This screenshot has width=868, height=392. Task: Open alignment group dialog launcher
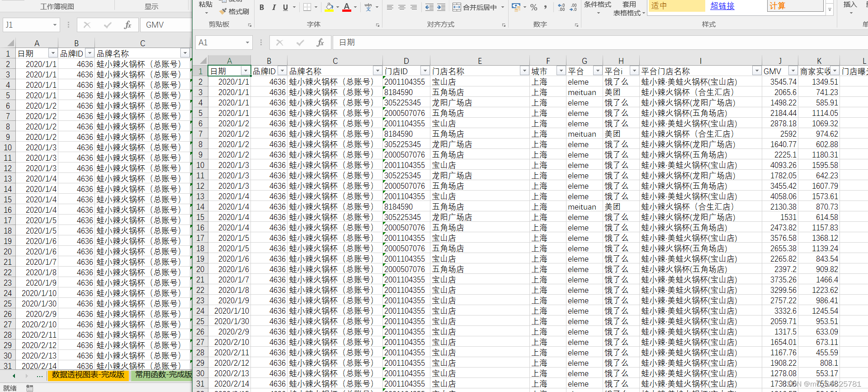[504, 25]
